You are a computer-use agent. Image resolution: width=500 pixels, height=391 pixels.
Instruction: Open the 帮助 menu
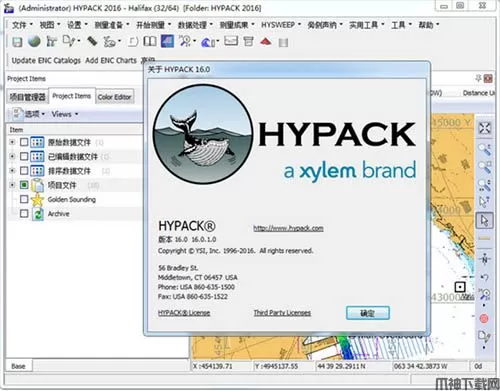click(429, 25)
